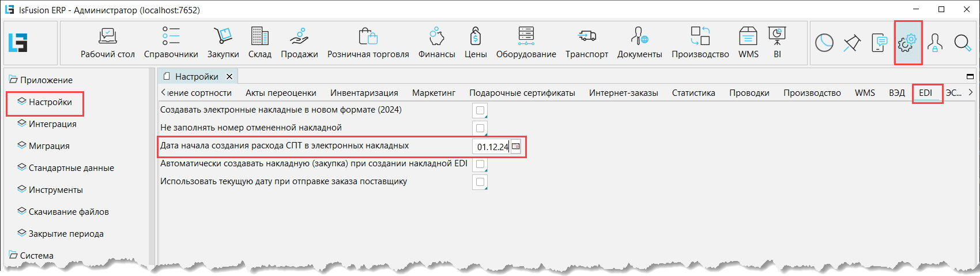The image size is (980, 276).
Task: Open the calendar picker for the date field
Action: tap(516, 147)
